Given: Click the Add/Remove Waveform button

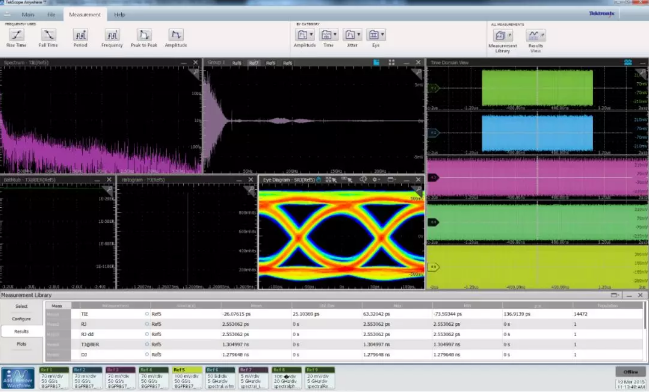Looking at the screenshot, I should point(17,378).
